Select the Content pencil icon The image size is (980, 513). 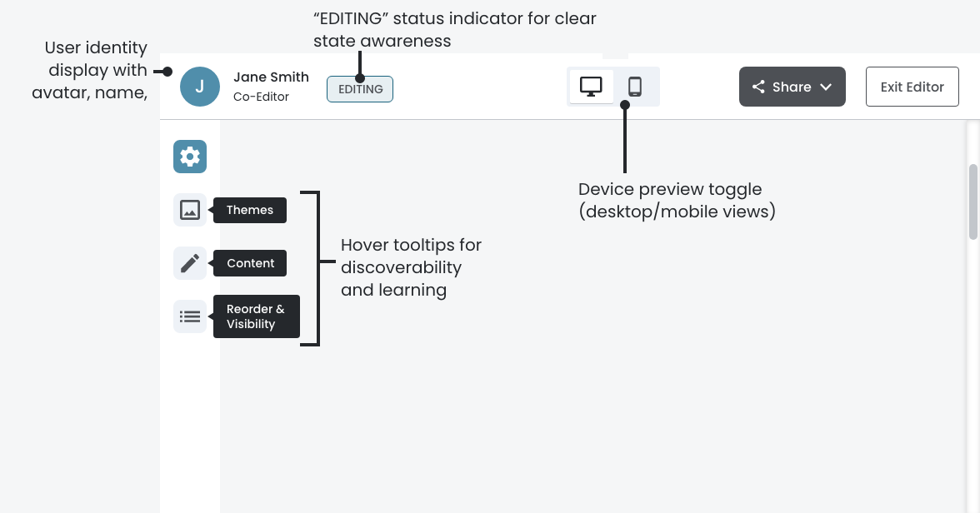[x=190, y=263]
